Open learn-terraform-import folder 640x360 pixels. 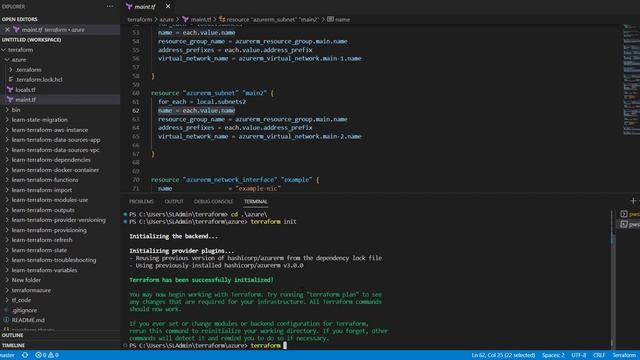click(42, 190)
